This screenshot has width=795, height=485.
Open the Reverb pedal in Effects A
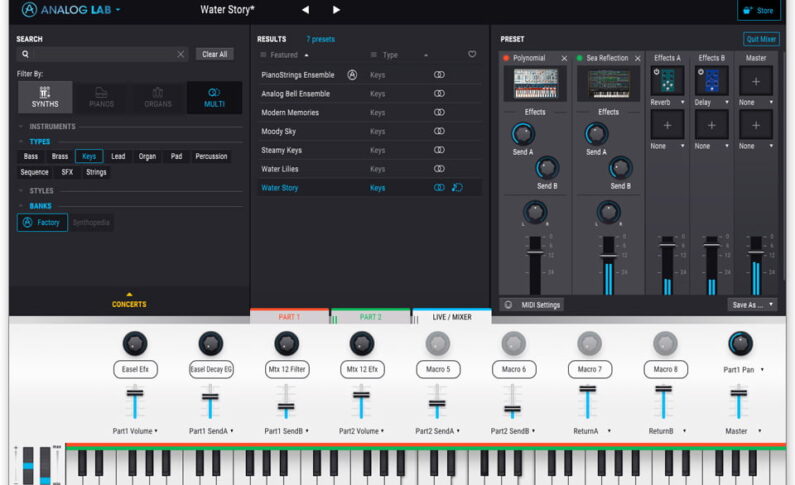(667, 81)
